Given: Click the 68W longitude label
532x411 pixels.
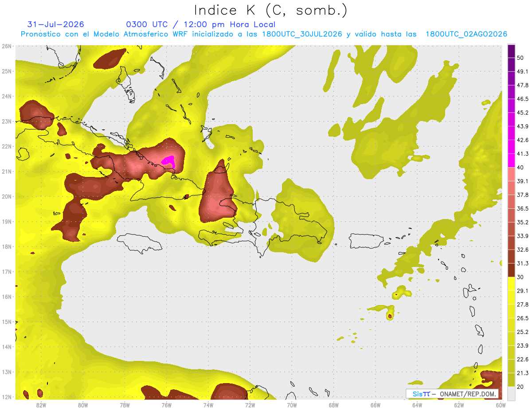Looking at the screenshot, I should [333, 405].
